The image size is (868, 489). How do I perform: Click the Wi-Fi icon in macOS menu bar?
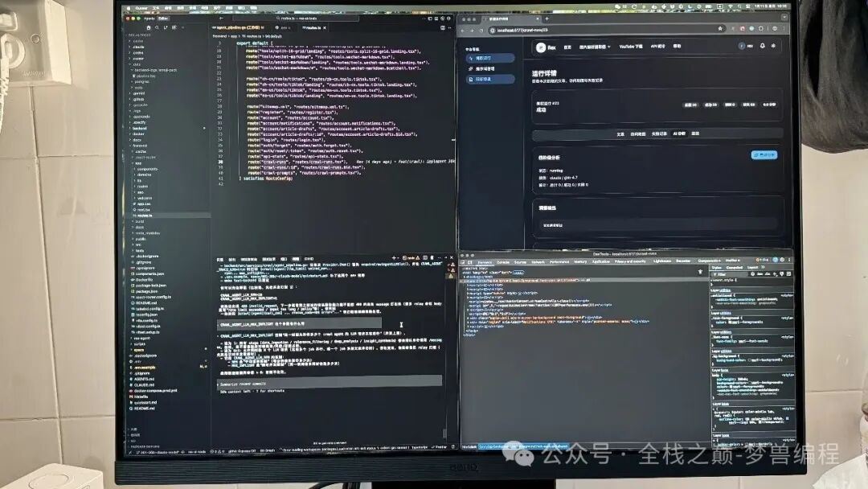coord(730,6)
